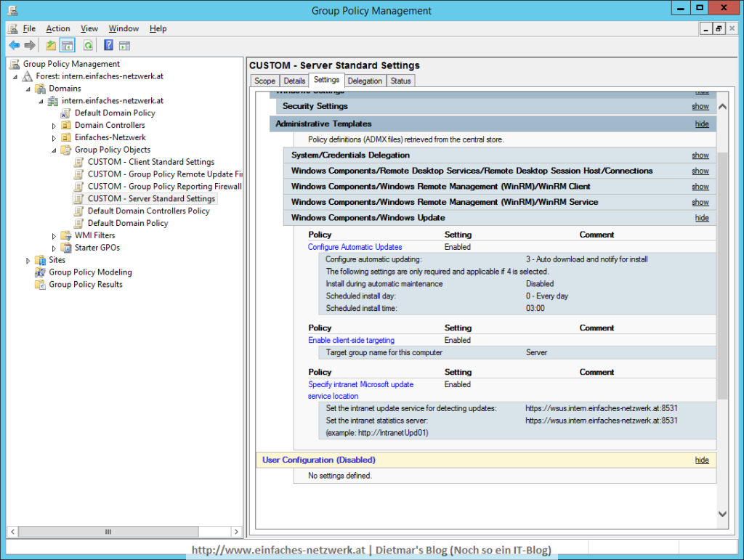This screenshot has width=744, height=560.
Task: Hide the Administrative Templates section
Action: click(701, 123)
